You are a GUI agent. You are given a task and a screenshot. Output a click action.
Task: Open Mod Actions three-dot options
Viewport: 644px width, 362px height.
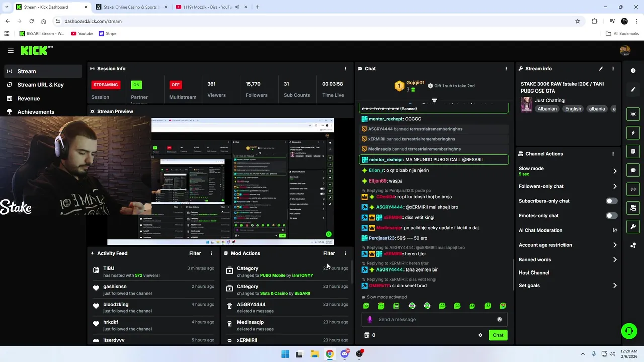(x=345, y=253)
